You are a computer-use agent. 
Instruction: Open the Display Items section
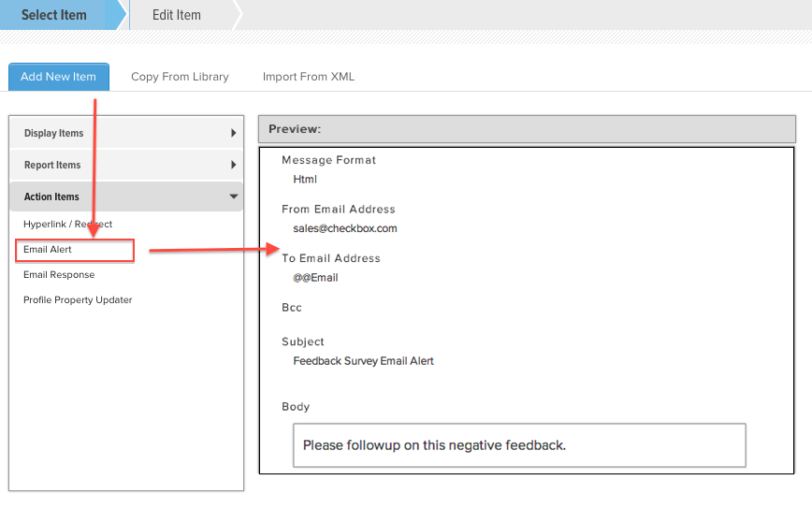point(126,133)
